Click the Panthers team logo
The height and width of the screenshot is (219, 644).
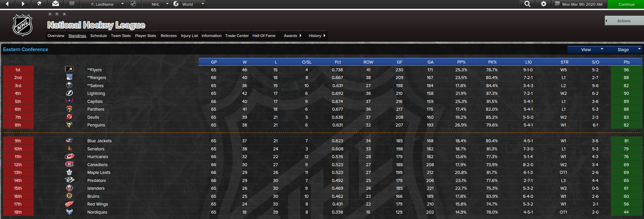click(69, 109)
